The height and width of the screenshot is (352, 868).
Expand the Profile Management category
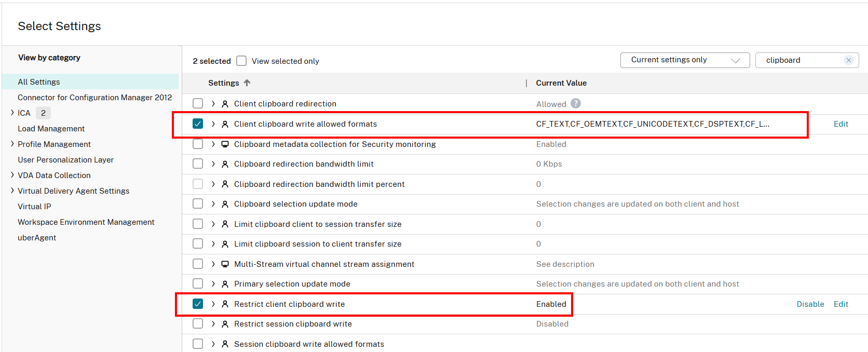coord(12,144)
